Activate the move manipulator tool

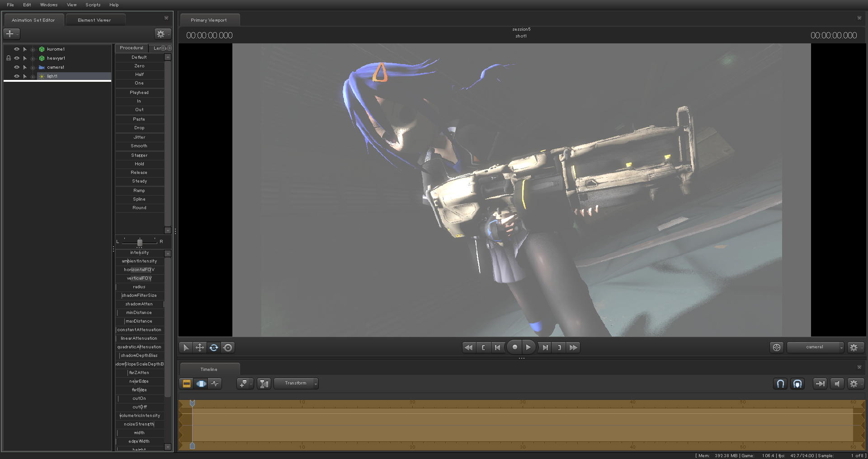click(x=199, y=347)
